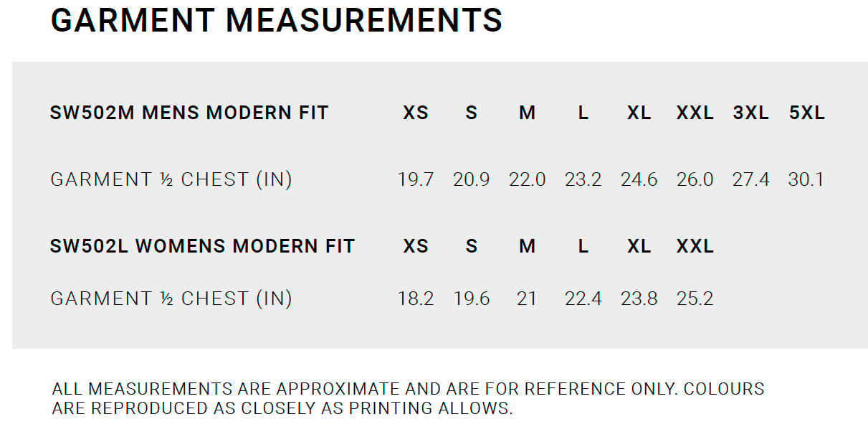Click the 3XL size column header
Screen dimensions: 868x442
pyautogui.click(x=750, y=113)
